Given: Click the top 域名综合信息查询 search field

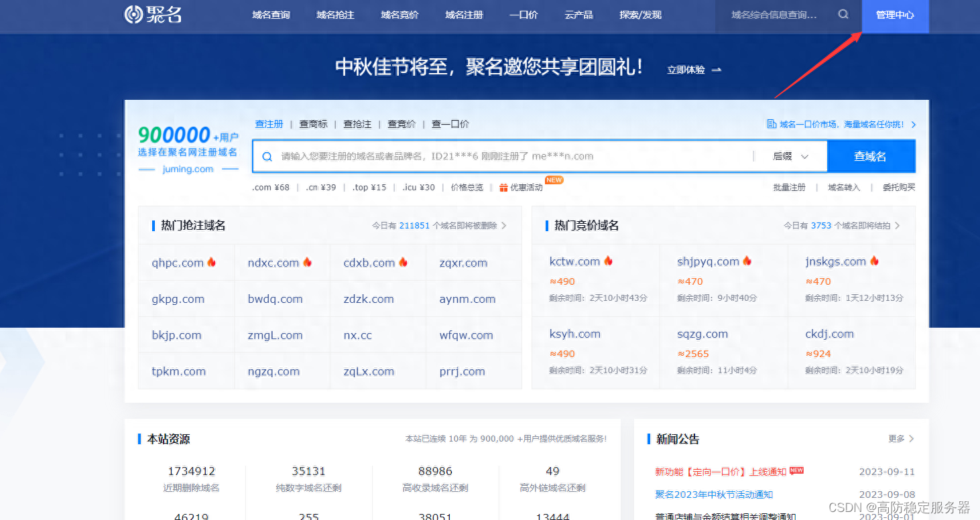Looking at the screenshot, I should tap(775, 15).
